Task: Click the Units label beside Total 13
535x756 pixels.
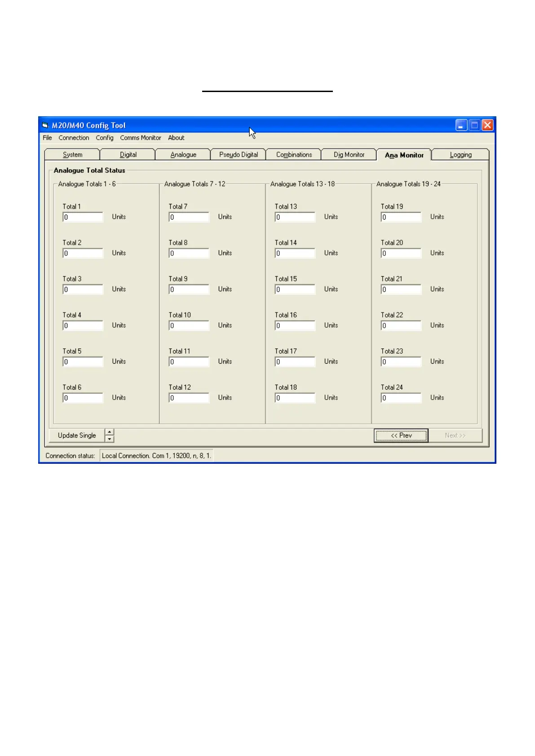Action: [331, 217]
